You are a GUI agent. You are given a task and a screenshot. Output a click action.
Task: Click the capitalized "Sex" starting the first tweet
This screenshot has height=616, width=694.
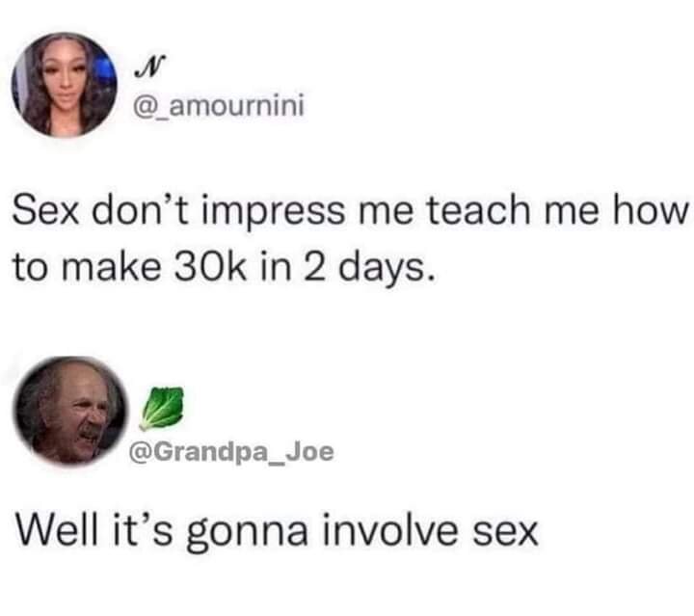click(x=47, y=211)
